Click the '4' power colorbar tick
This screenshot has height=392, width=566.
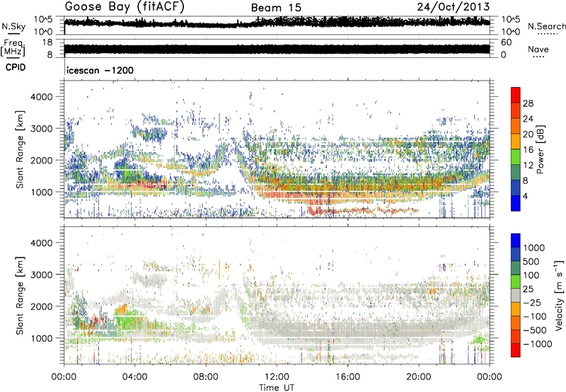click(526, 196)
